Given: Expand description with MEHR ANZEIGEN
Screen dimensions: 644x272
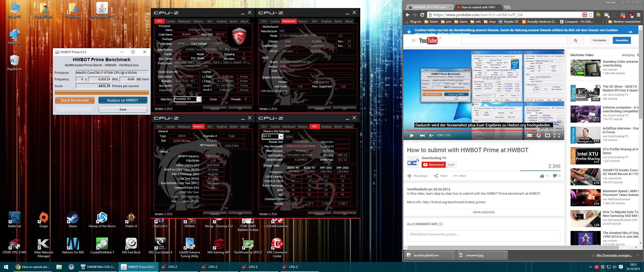Looking at the screenshot, I should [x=484, y=212].
